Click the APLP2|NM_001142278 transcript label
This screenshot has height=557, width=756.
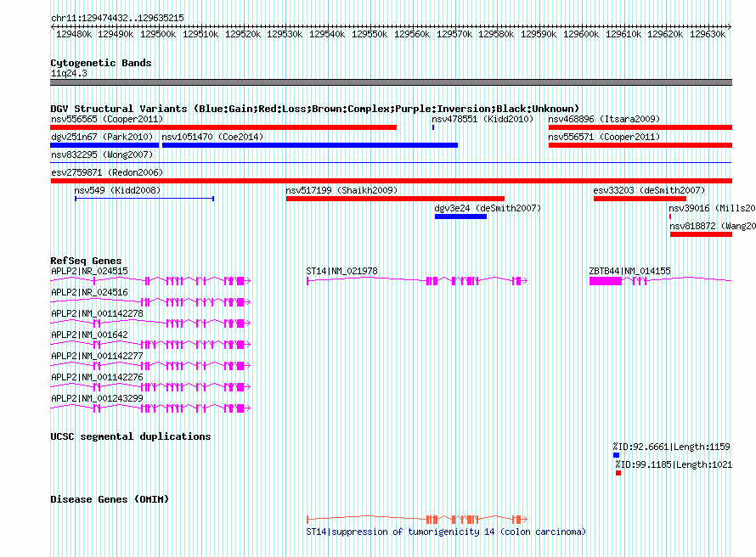coord(97,313)
